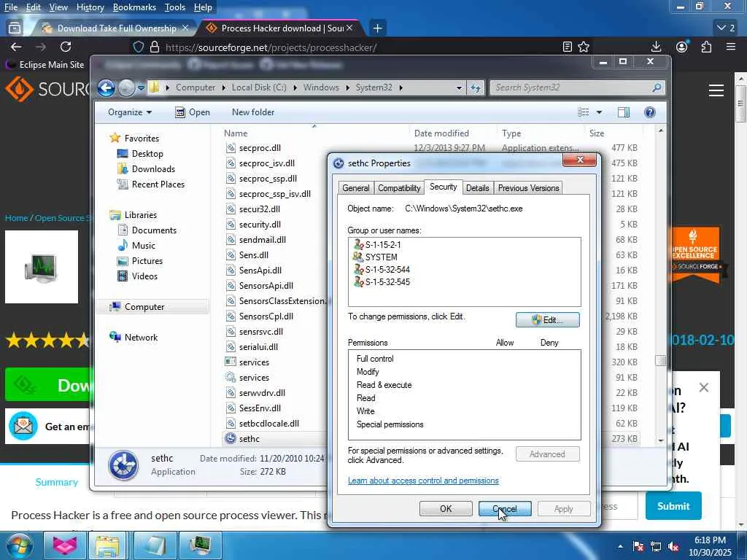Open the file explorer taskbar button
747x560 pixels.
[x=108, y=545]
